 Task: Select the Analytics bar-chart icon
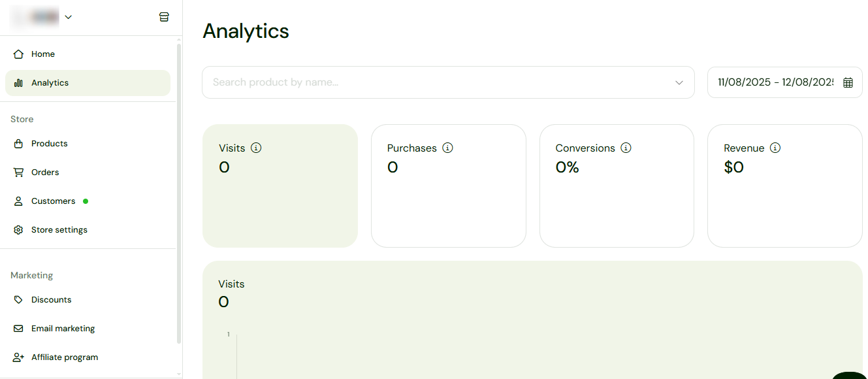pyautogui.click(x=19, y=82)
